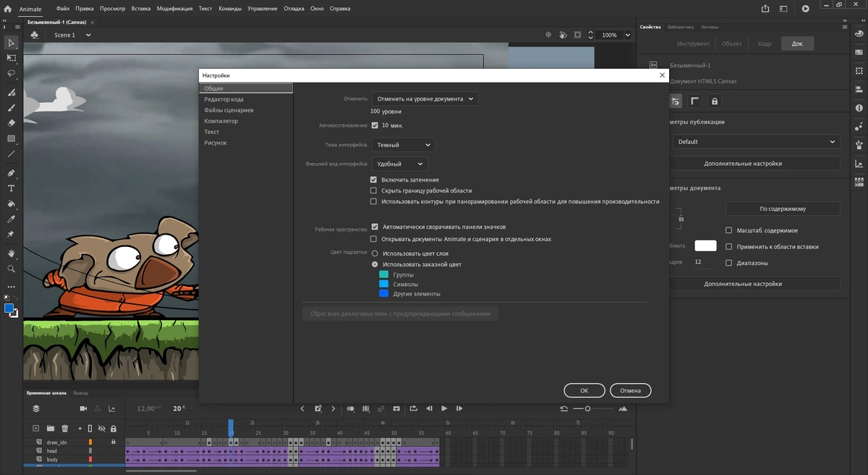Viewport: 868px width, 475px height.
Task: Select the Pen tool
Action: point(11,173)
